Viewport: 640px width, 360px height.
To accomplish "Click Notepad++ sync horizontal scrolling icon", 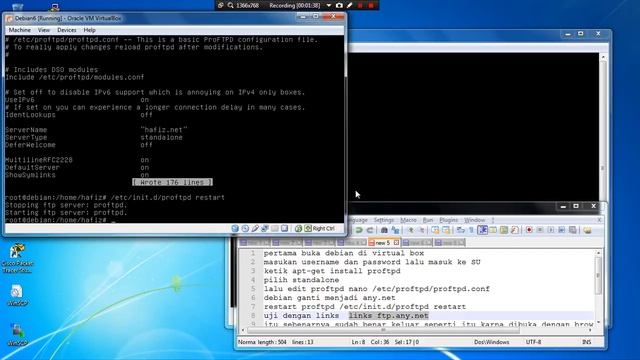I will [446, 230].
